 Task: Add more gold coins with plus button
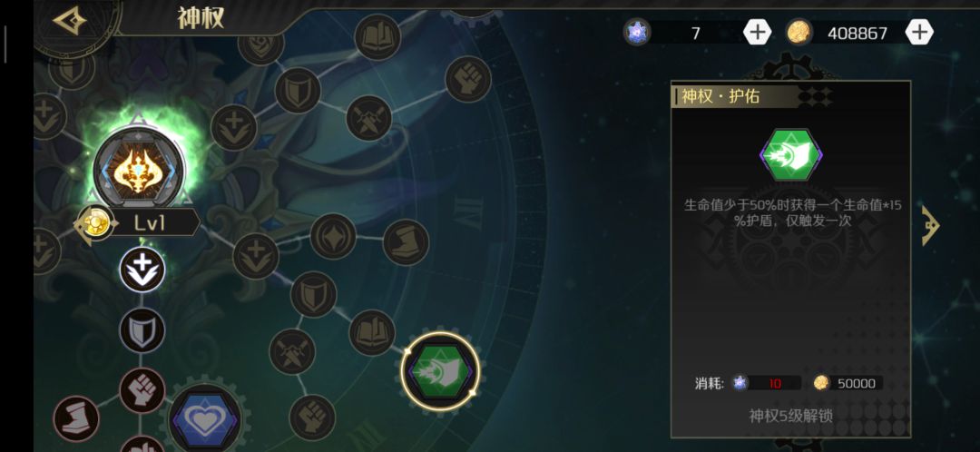pyautogui.click(x=918, y=32)
